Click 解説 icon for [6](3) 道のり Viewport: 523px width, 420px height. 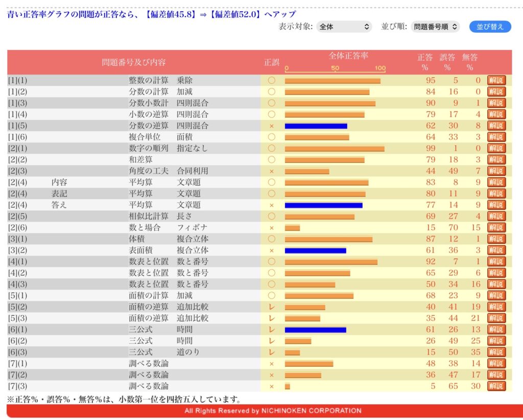pyautogui.click(x=496, y=352)
